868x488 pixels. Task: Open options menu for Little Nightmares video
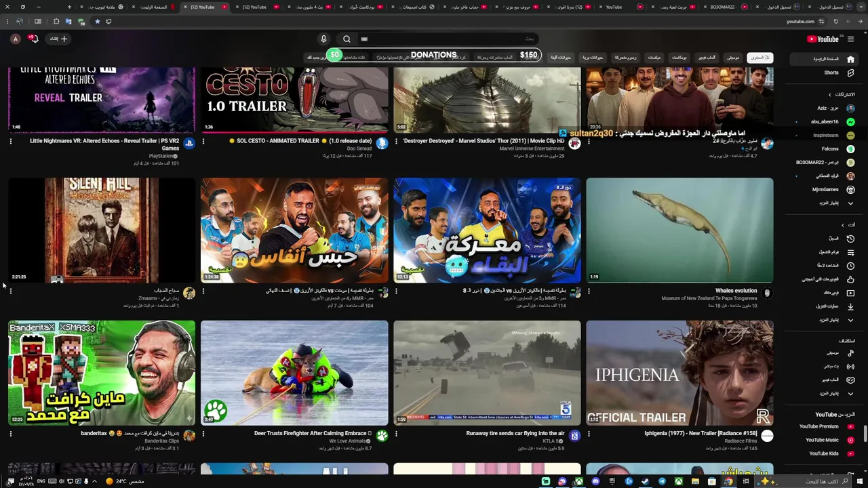pos(10,142)
